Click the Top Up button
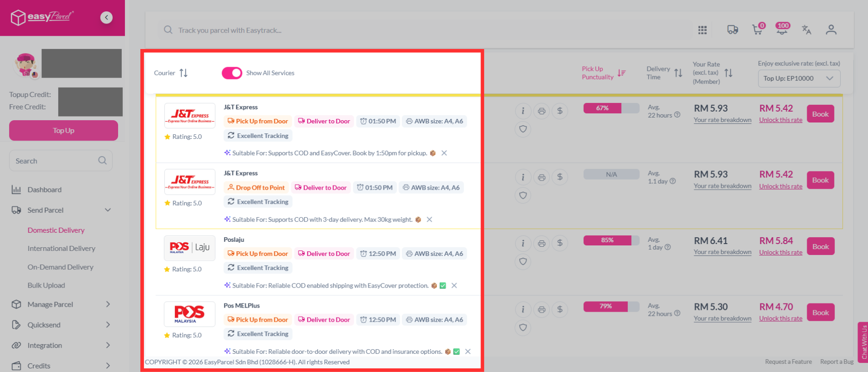 (x=64, y=131)
